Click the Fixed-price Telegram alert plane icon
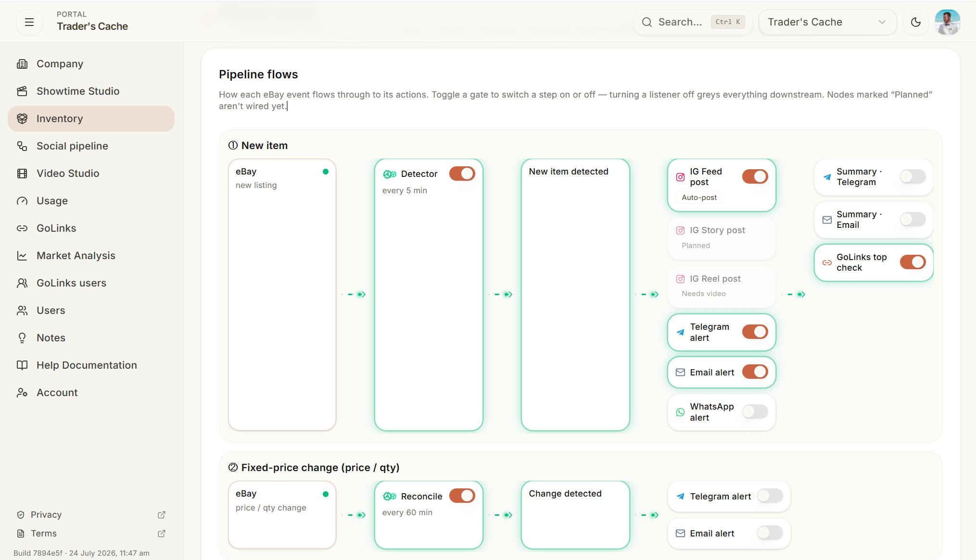Screen dimensions: 976x560 [681, 496]
